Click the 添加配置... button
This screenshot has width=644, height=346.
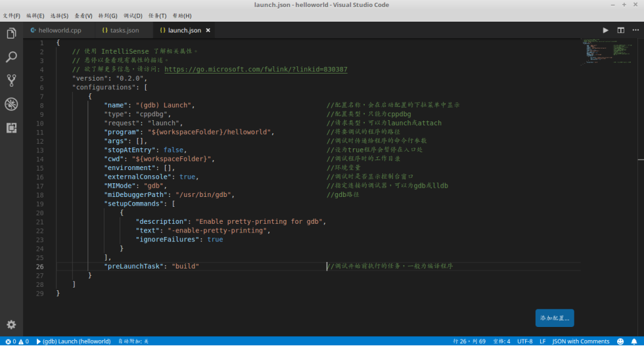point(555,318)
